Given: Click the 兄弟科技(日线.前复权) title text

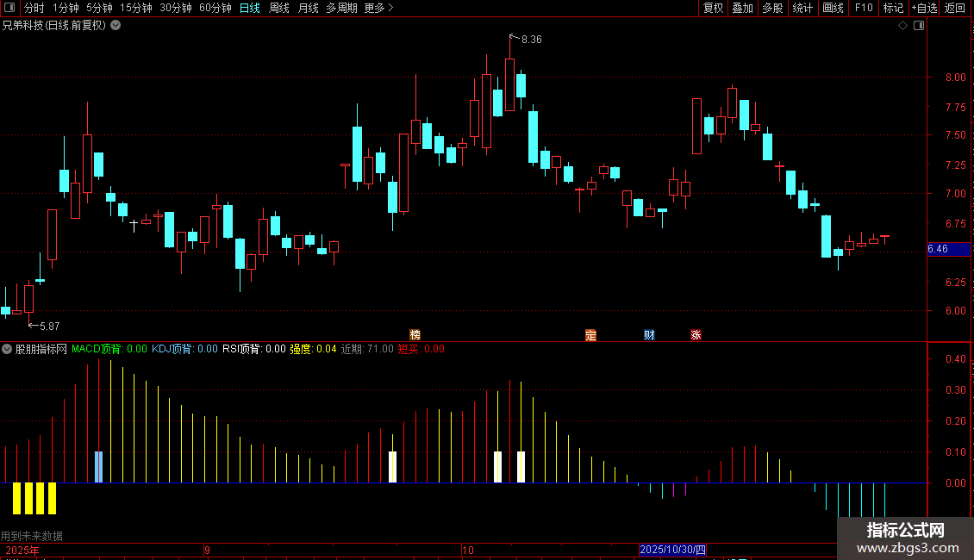Looking at the screenshot, I should point(54,26).
